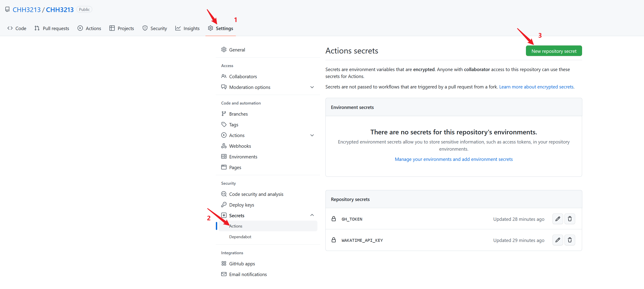Screen dimensions: 644x289
Task: Expand the Actions submenu under Secrets
Action: pos(236,226)
